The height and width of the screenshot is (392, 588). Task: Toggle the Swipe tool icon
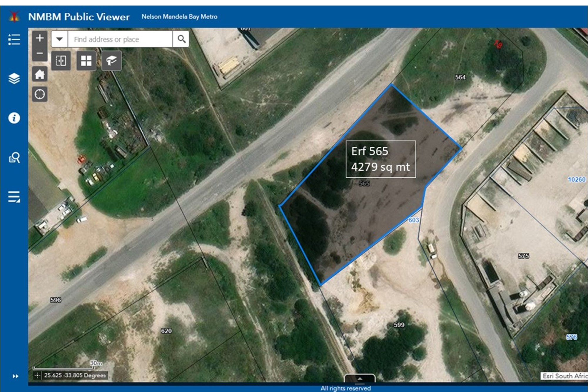tap(61, 61)
